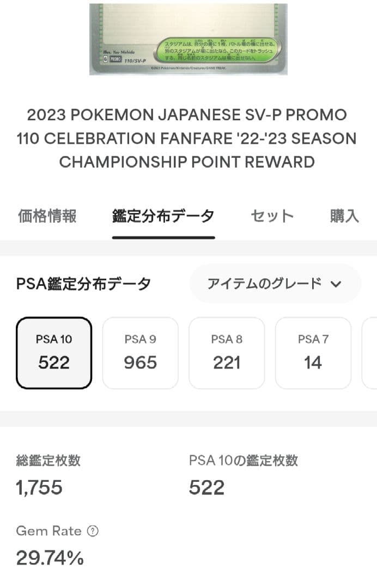Click the chevron on the grade selector
This screenshot has width=377, height=588.
[x=337, y=284]
